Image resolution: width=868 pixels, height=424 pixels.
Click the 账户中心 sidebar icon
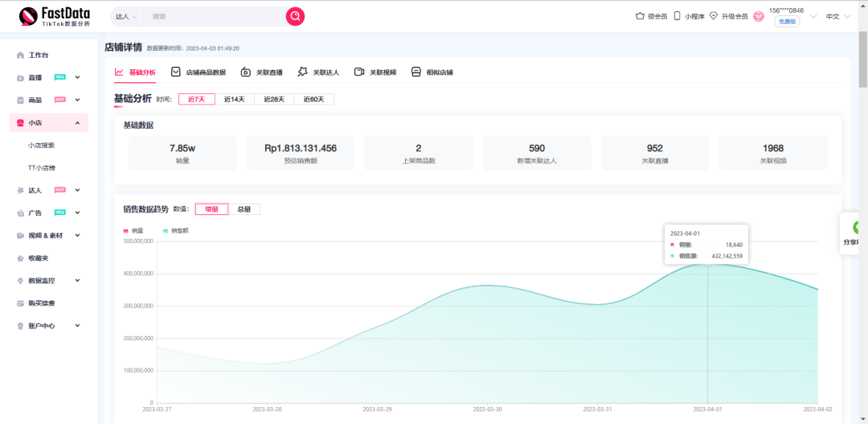(x=20, y=326)
